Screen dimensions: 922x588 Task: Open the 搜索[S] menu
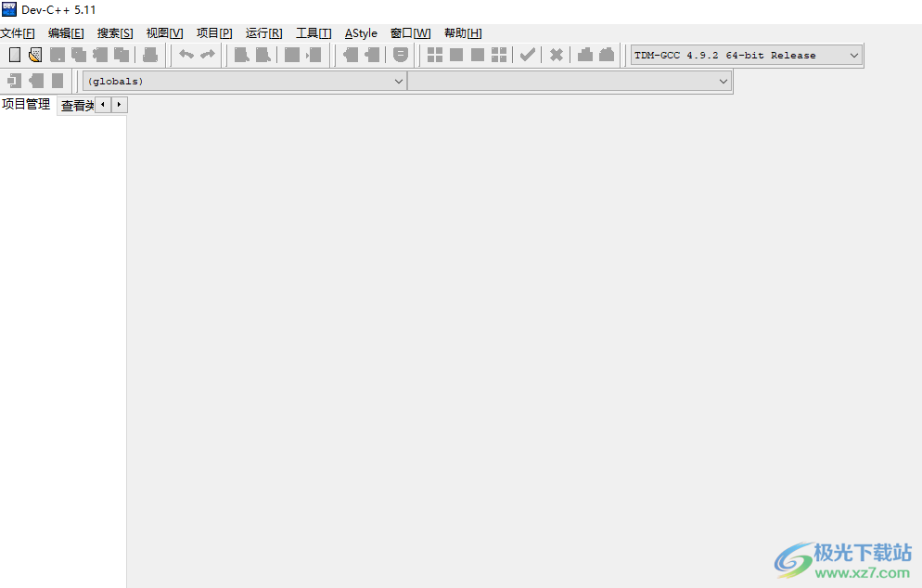tap(115, 33)
